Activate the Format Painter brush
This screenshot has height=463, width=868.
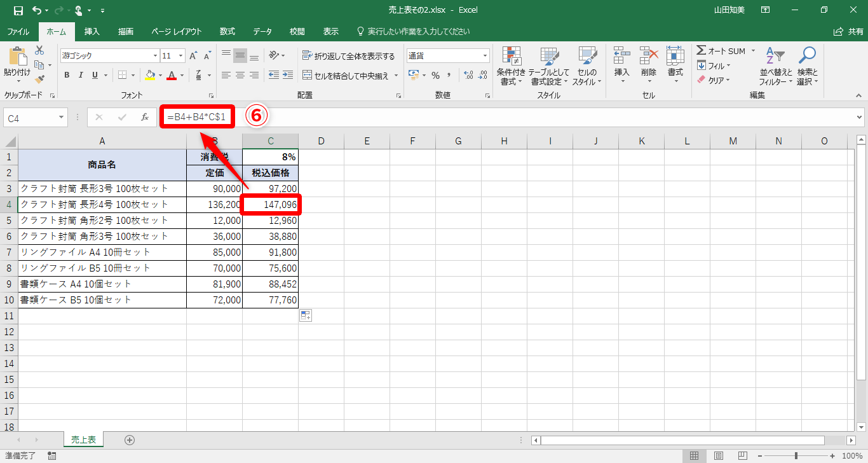(39, 79)
